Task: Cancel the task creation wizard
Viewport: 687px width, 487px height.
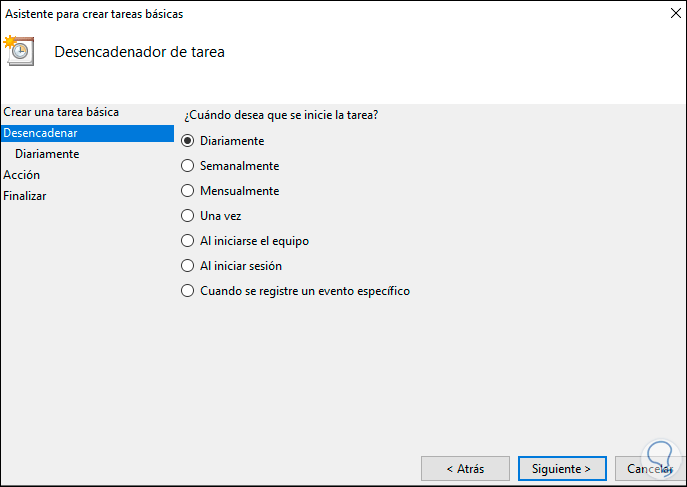Action: coord(649,468)
